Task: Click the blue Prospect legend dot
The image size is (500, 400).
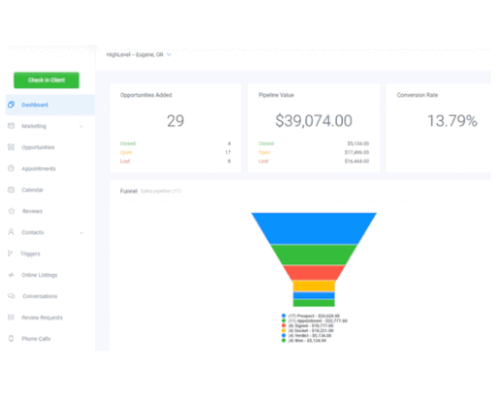Action: tap(284, 315)
